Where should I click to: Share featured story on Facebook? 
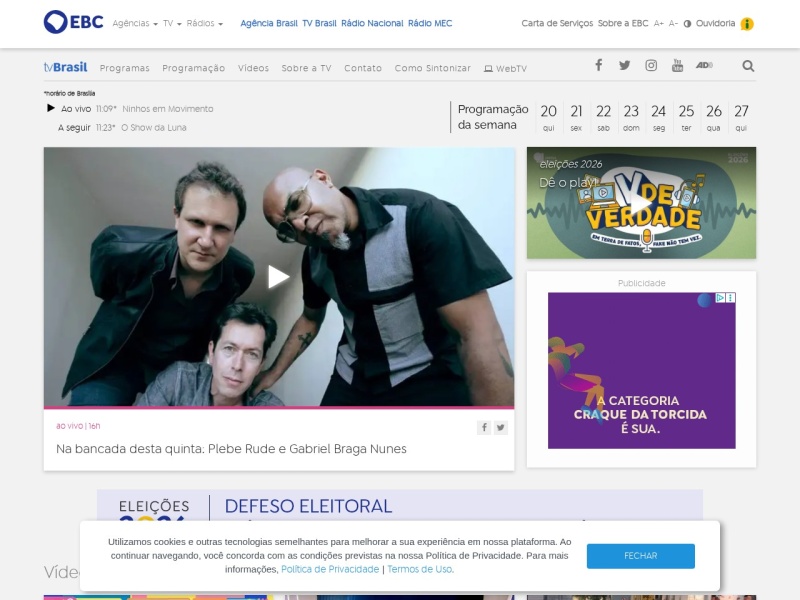coord(484,428)
